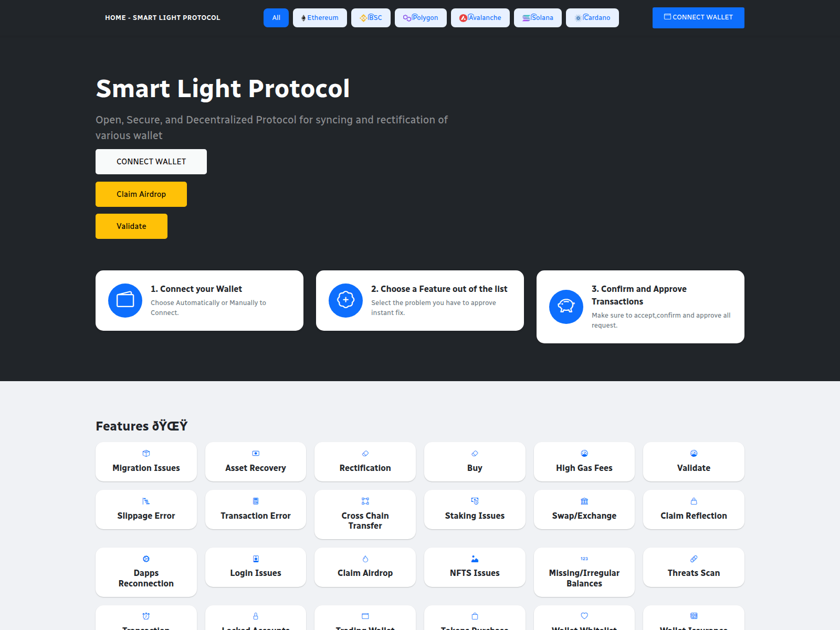This screenshot has height=630, width=840.
Task: Open the Asset Recovery feature card
Action: click(x=256, y=461)
